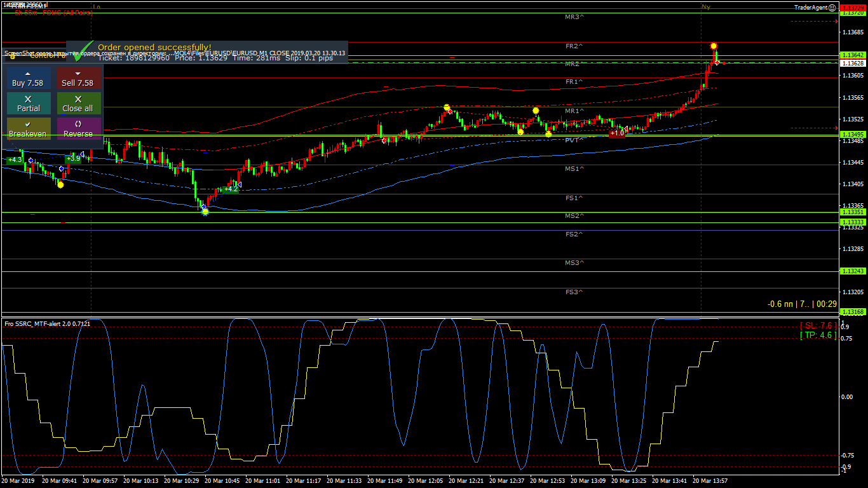This screenshot has height=488, width=868.
Task: Click the lock icon on control panel header
Action: click(12, 56)
